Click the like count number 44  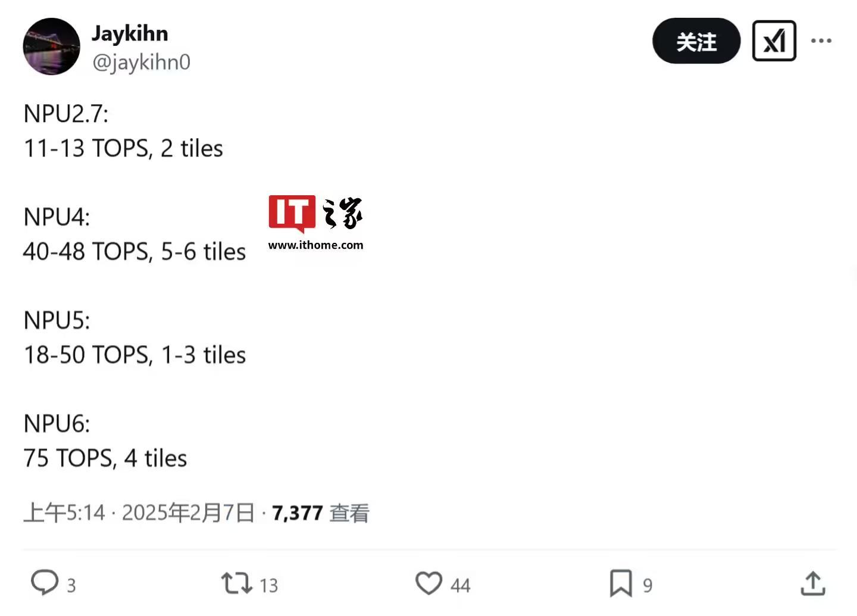[461, 586]
